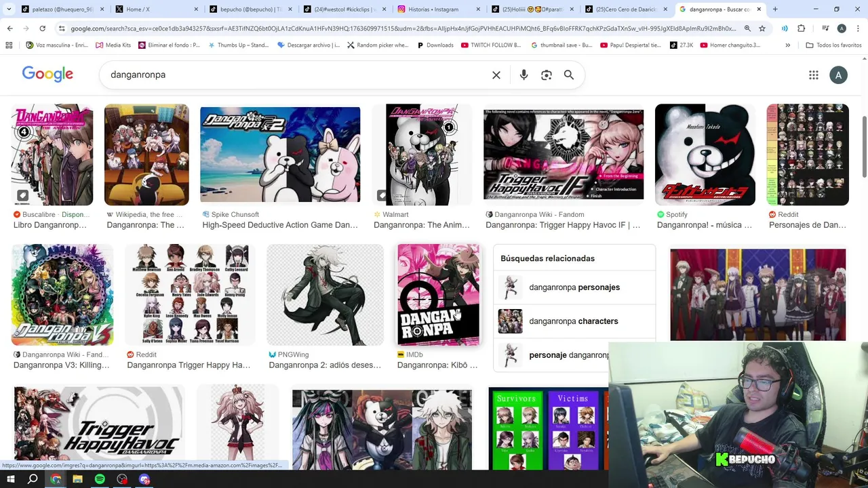
Task: Click the browser Back arrow
Action: click(x=9, y=28)
